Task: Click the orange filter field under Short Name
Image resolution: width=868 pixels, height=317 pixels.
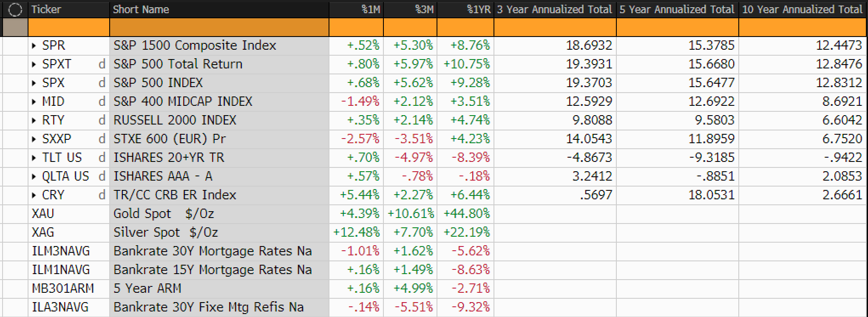Action: 219,27
